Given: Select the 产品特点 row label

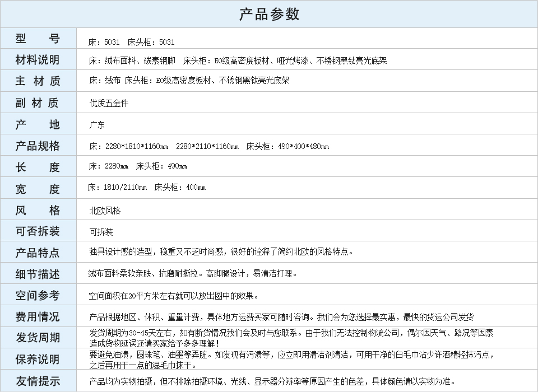Looking at the screenshot, I should pos(38,253).
